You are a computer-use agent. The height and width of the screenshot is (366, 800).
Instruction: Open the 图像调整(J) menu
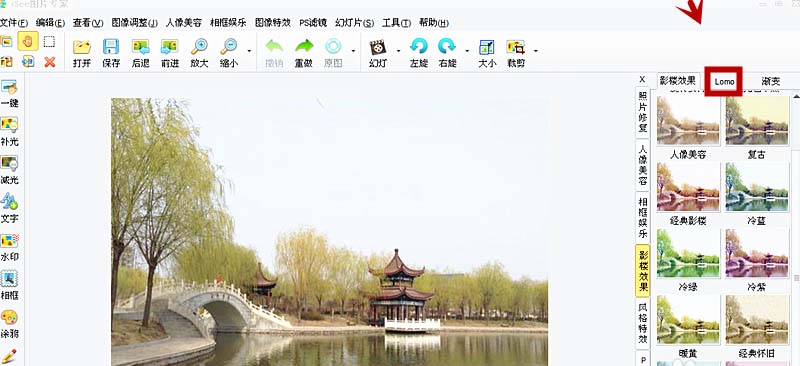pos(134,23)
